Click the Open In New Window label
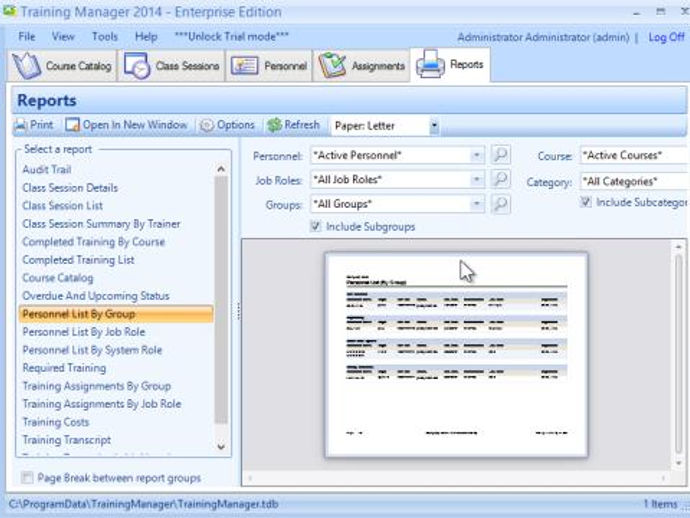The height and width of the screenshot is (518, 690). coord(135,125)
